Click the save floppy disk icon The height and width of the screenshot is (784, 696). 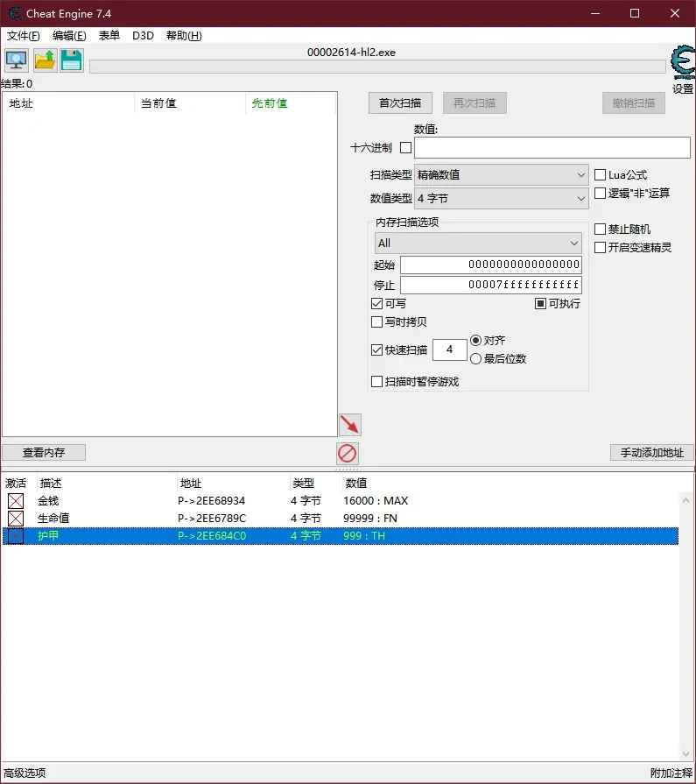tap(71, 60)
